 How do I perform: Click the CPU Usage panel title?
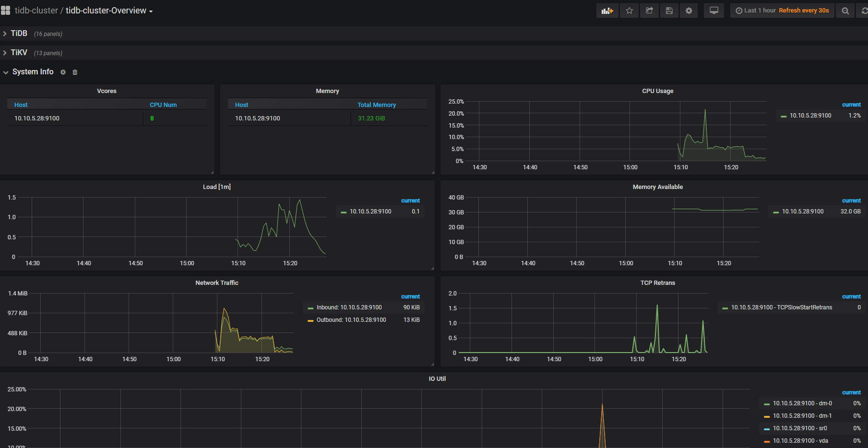click(657, 91)
